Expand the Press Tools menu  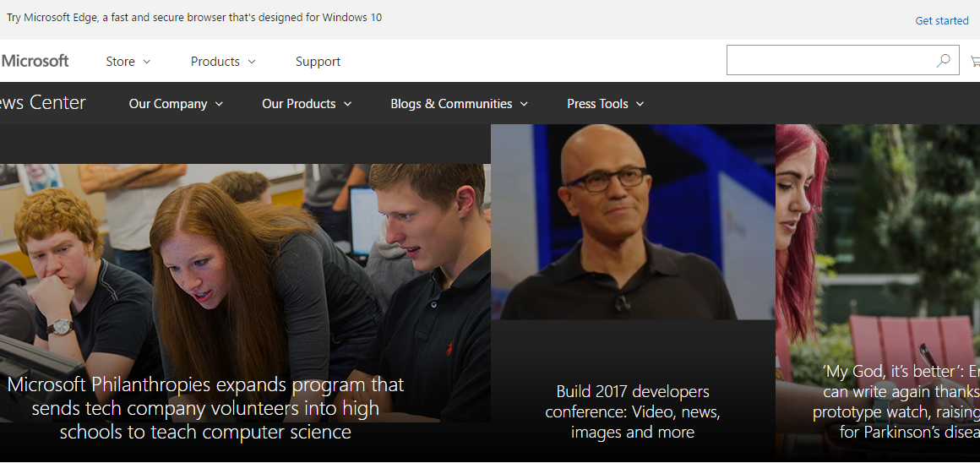(606, 104)
